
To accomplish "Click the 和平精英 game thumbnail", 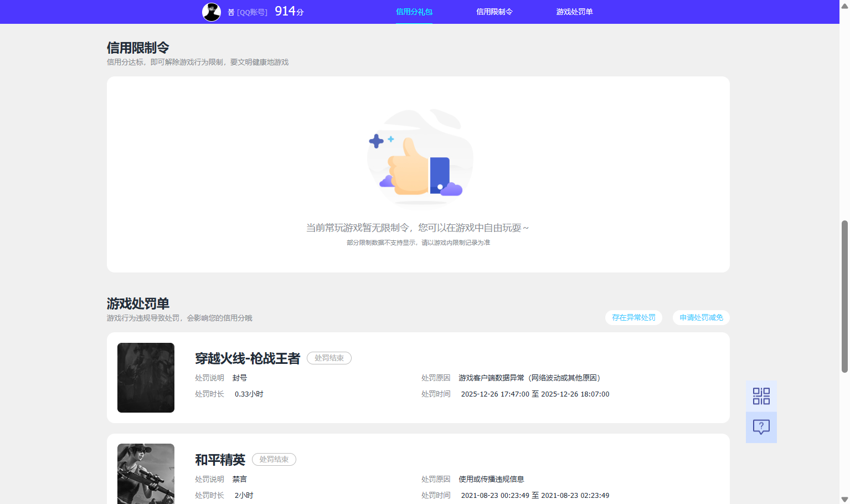I will pos(146,474).
